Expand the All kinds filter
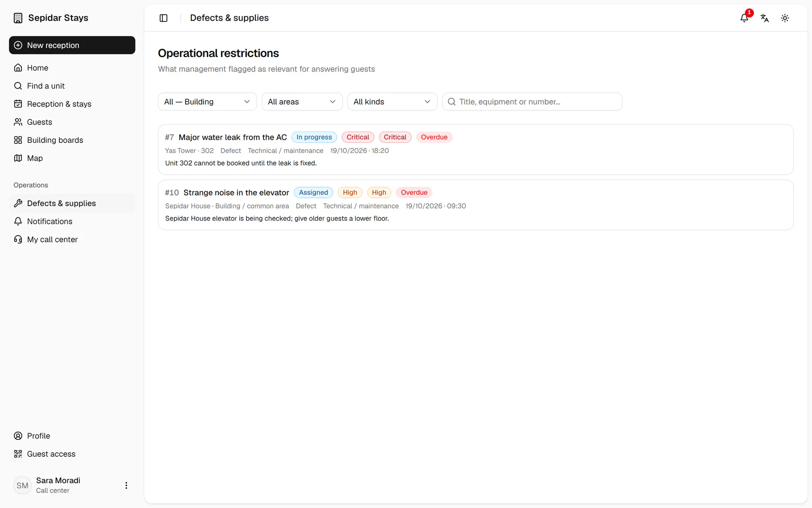The width and height of the screenshot is (812, 508). [x=392, y=102]
